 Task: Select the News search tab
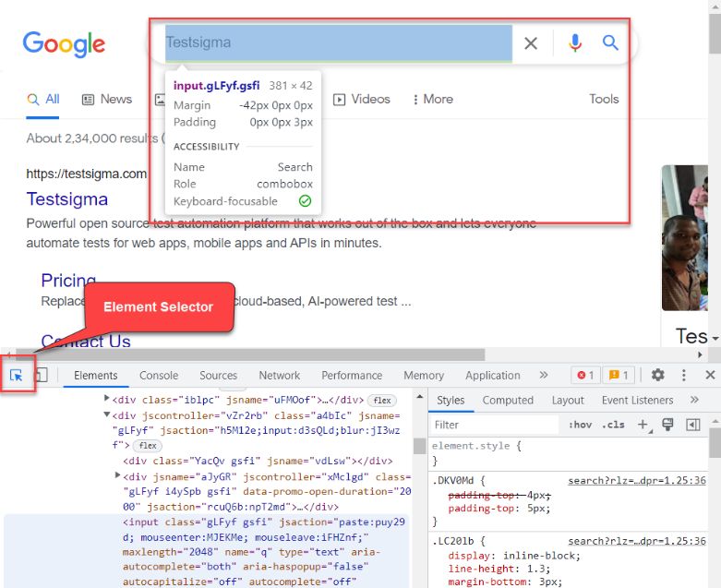click(107, 100)
